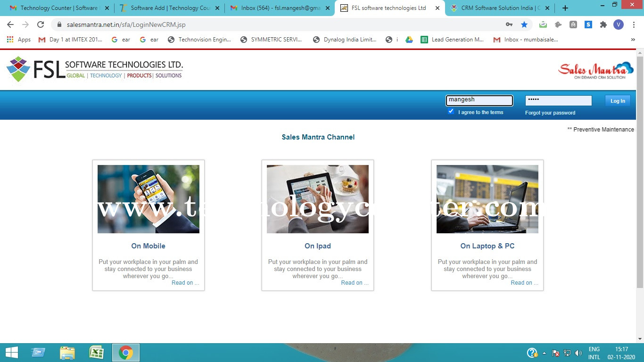Click the Chrome icon in the taskbar
Screen dimensions: 644x362
126,353
